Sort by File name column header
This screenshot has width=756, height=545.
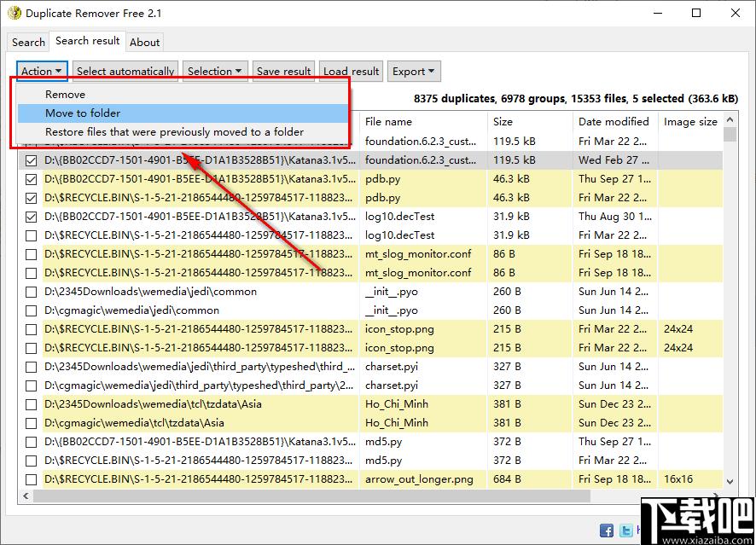(423, 121)
